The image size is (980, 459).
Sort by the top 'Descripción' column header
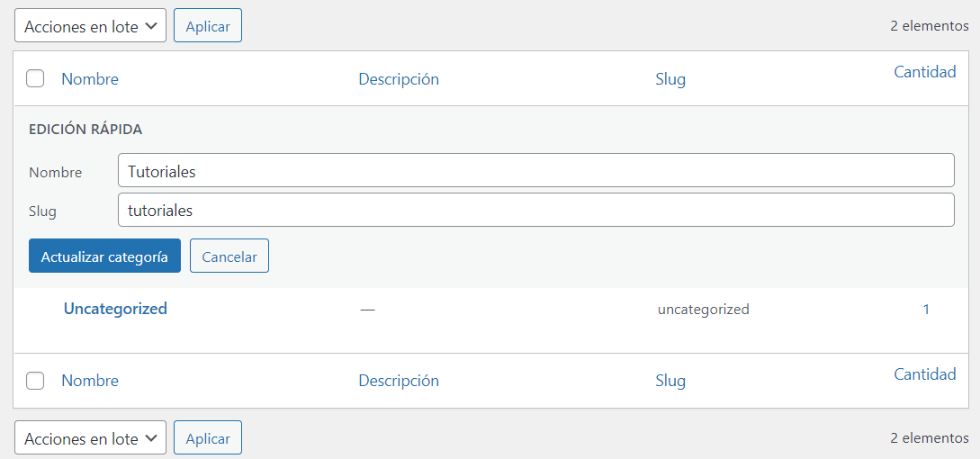(x=399, y=79)
